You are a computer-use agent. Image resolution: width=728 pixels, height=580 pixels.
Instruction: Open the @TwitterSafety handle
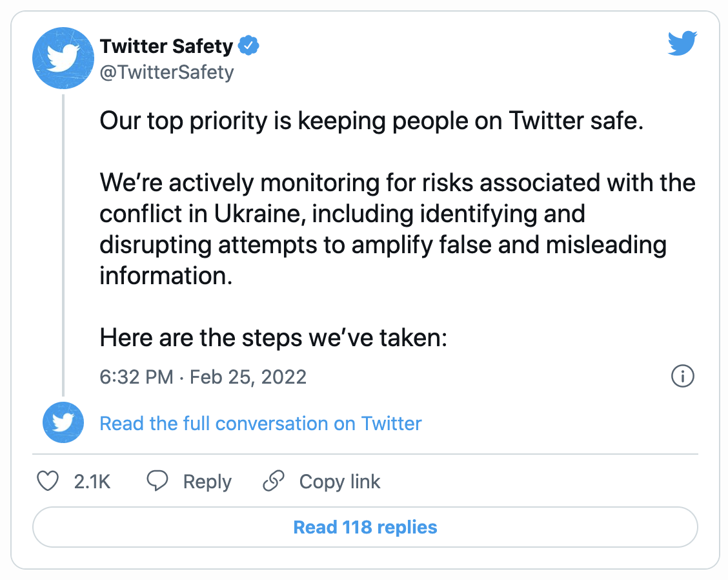[167, 72]
